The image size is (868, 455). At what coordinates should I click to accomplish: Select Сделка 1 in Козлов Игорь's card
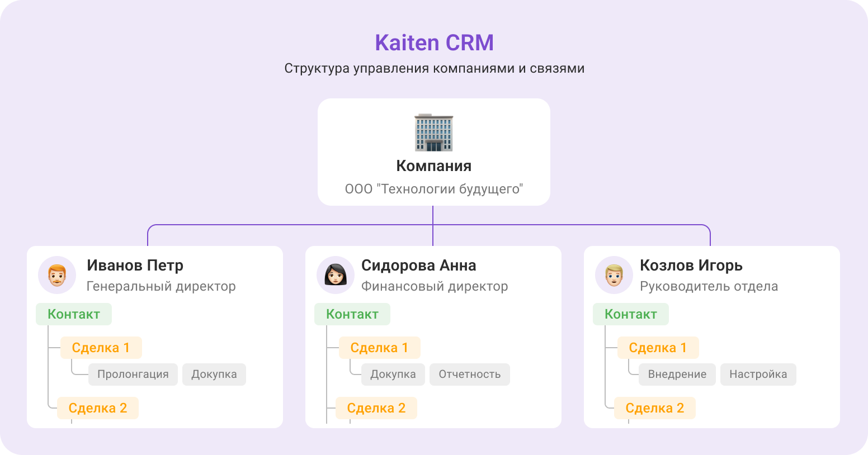pyautogui.click(x=658, y=347)
